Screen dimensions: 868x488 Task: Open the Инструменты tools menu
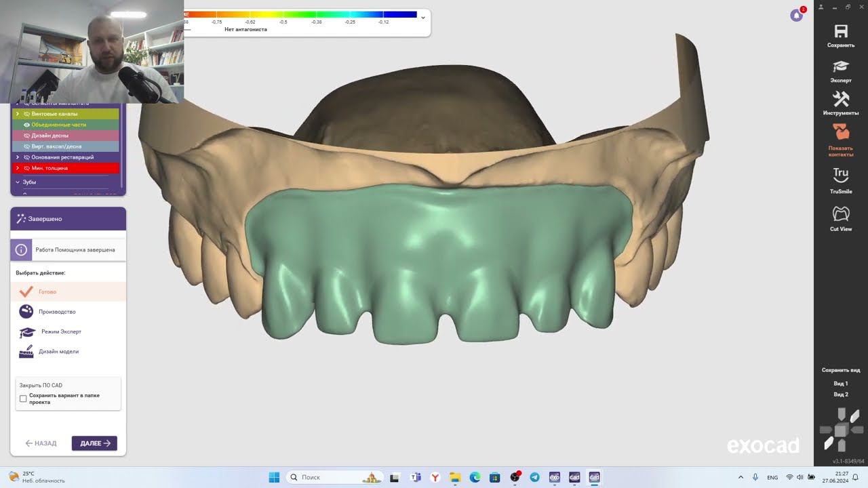coord(841,104)
